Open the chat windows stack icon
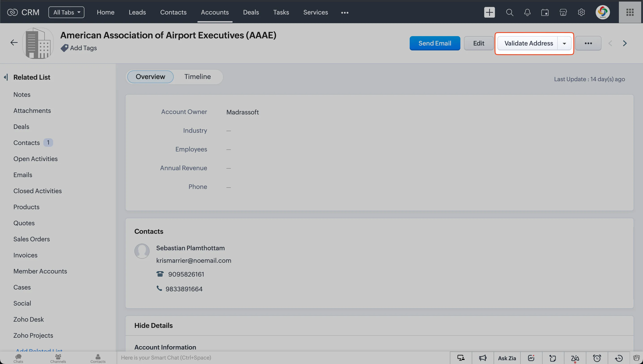 click(x=637, y=358)
